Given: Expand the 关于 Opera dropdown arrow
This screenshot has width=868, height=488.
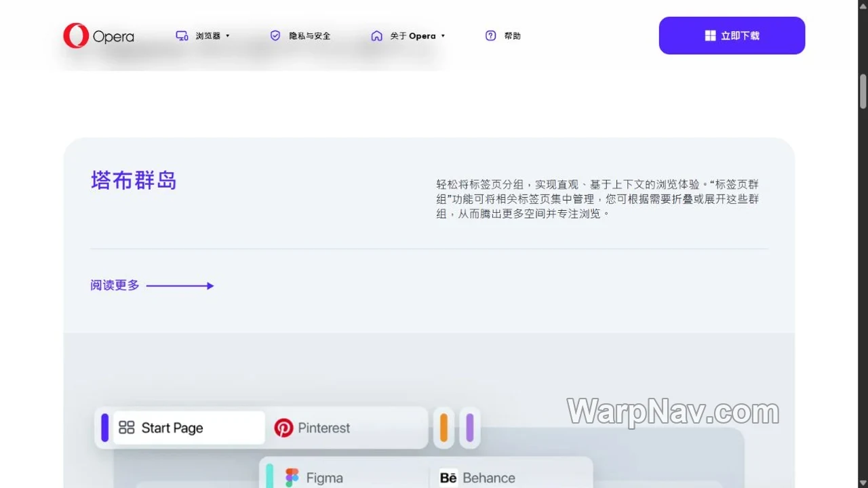Looking at the screenshot, I should 443,36.
